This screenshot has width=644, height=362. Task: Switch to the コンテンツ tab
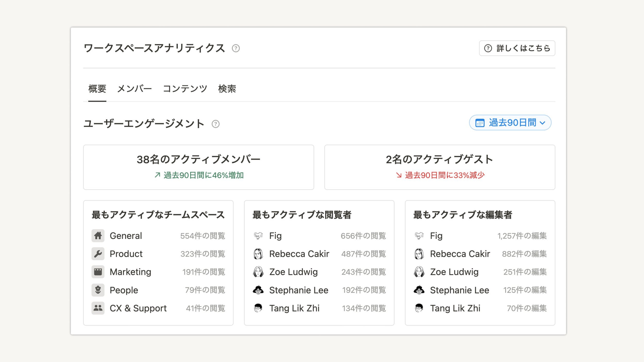tap(185, 89)
